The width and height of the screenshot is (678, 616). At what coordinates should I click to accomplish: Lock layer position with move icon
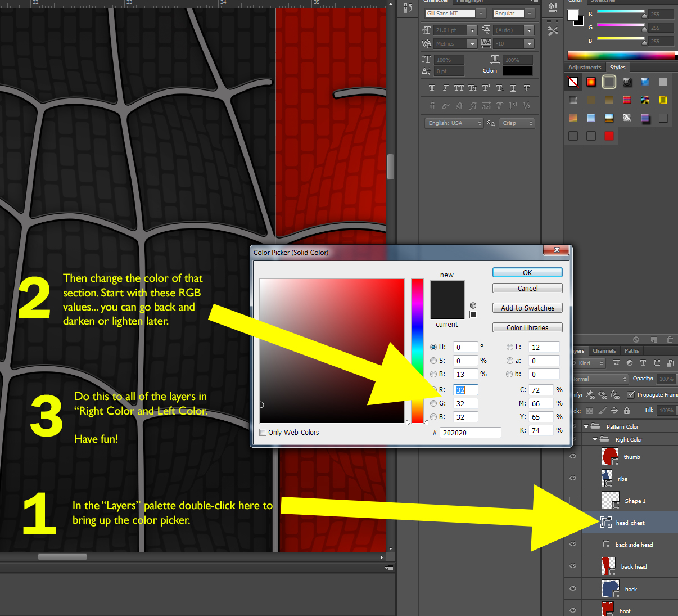614,411
